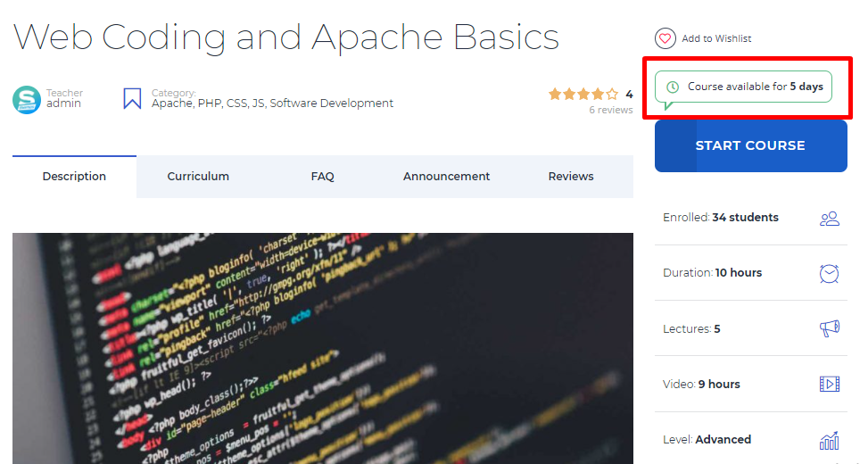Click the enrolled students people icon
This screenshot has width=868, height=464.
click(x=830, y=218)
